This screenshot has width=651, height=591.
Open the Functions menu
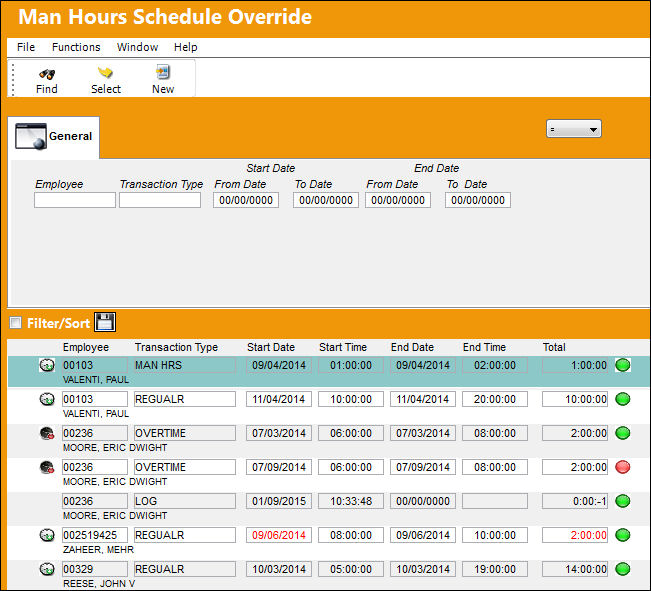pyautogui.click(x=76, y=47)
